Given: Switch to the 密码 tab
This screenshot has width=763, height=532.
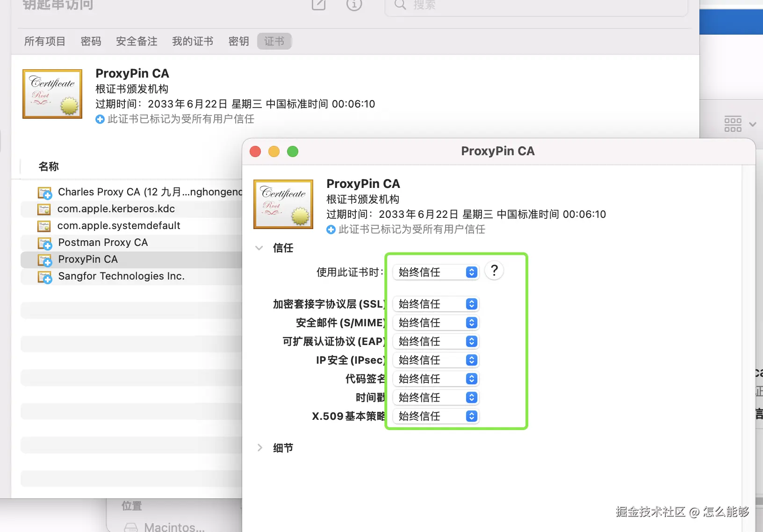Looking at the screenshot, I should point(91,41).
